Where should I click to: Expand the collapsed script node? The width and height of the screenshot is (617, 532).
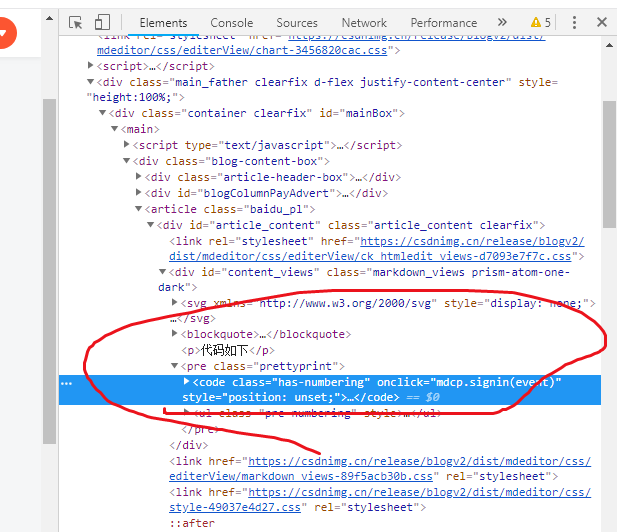point(91,65)
